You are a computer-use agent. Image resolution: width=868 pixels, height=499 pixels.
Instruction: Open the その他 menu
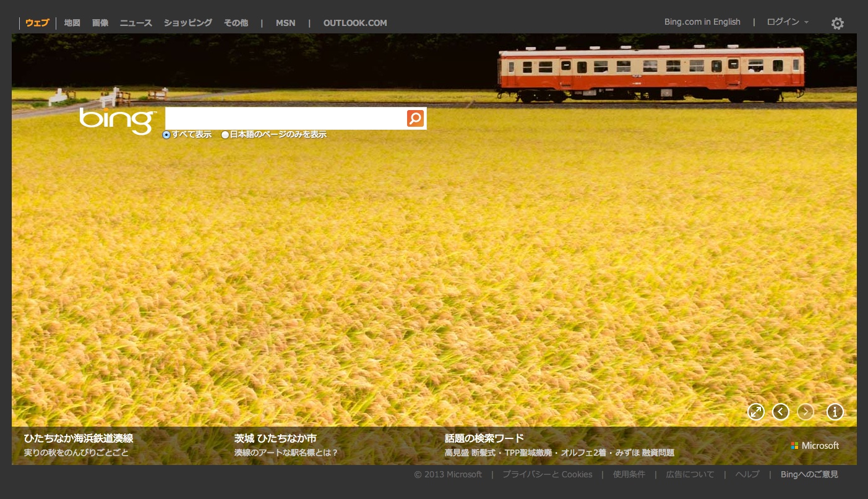point(236,23)
